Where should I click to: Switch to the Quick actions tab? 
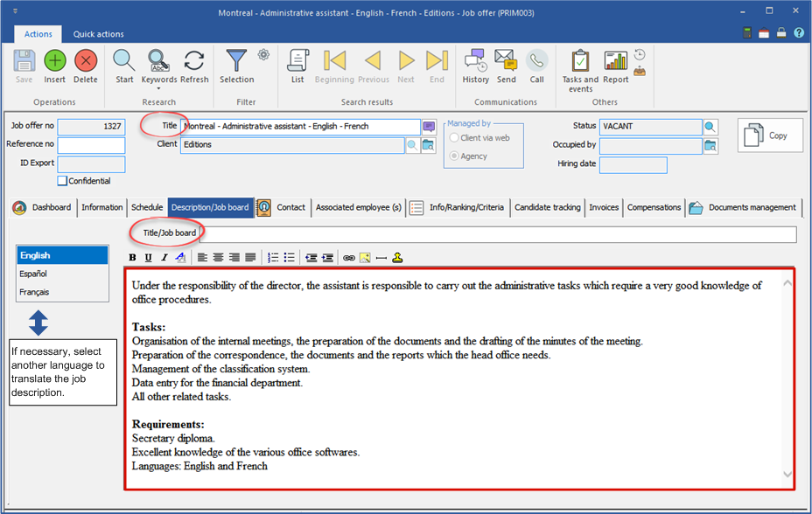click(x=98, y=34)
